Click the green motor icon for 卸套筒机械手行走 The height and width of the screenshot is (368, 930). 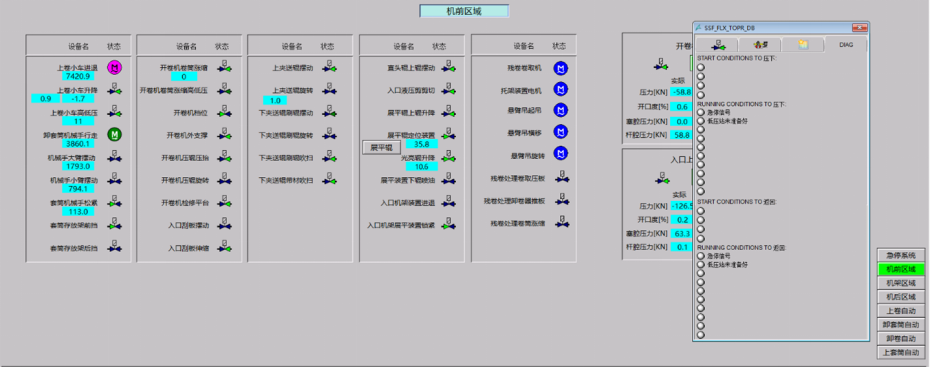pos(114,135)
